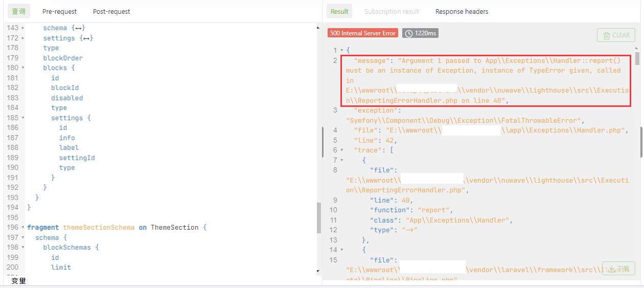Expand the folded schema block on line 143
The width and height of the screenshot is (644, 288).
[22, 28]
